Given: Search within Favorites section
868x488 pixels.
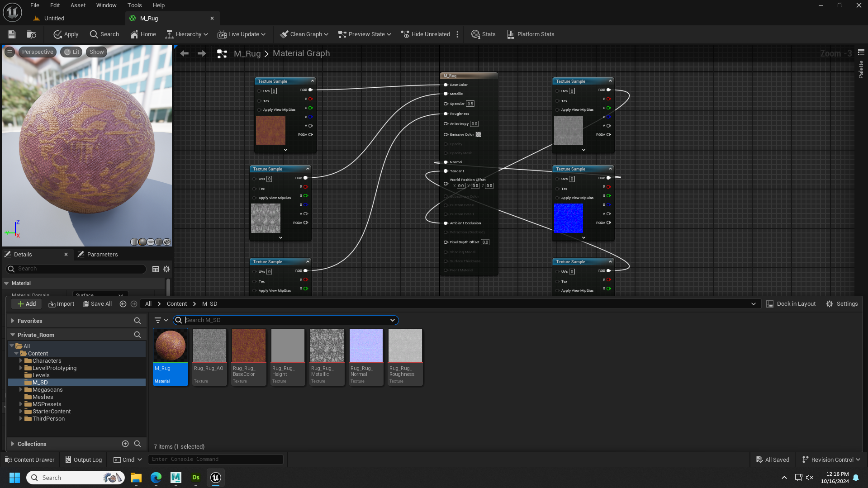Looking at the screenshot, I should click(138, 321).
